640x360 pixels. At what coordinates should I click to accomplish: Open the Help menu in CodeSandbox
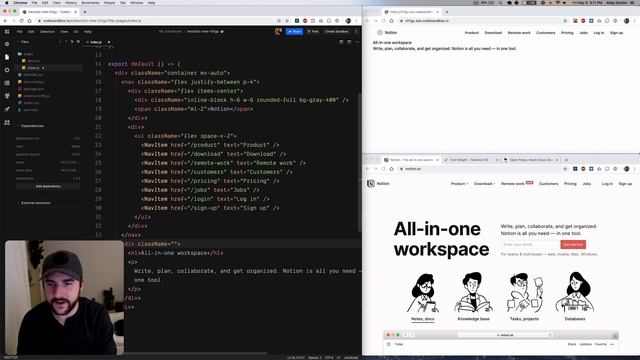pos(88,31)
